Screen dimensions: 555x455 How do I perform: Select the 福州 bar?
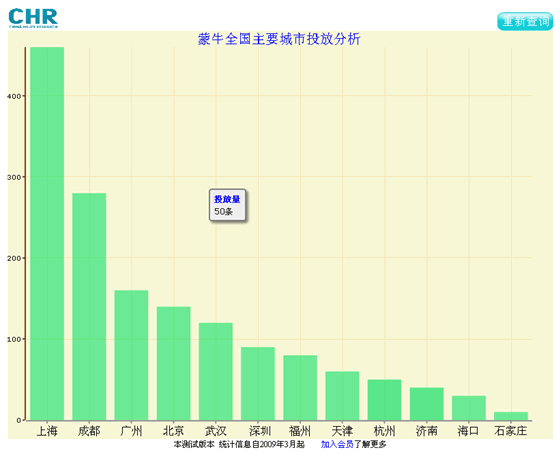[300, 388]
